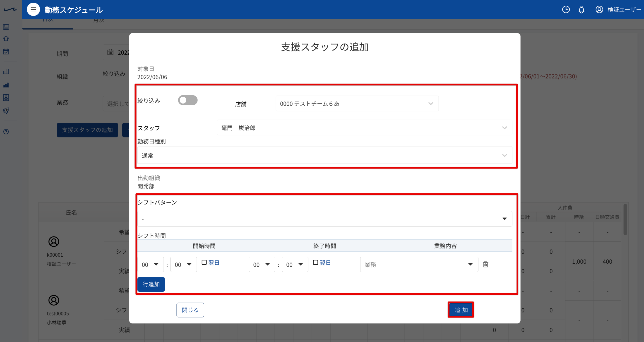Open the rocket sidebar icon
644x342 pixels.
(x=6, y=111)
